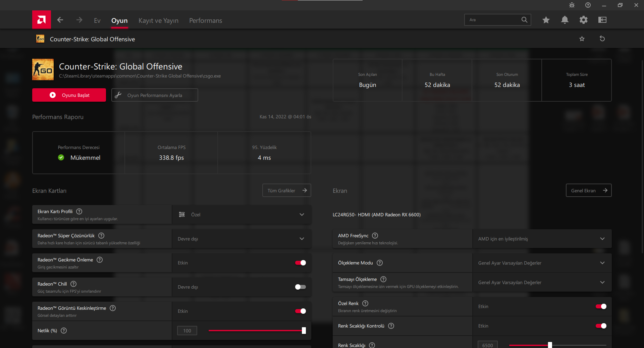Show help for Özel Renk

(x=365, y=303)
